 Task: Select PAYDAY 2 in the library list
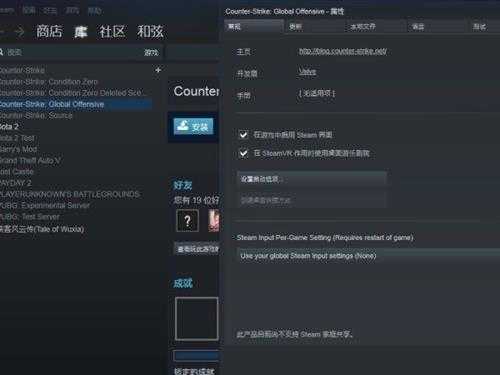16,183
